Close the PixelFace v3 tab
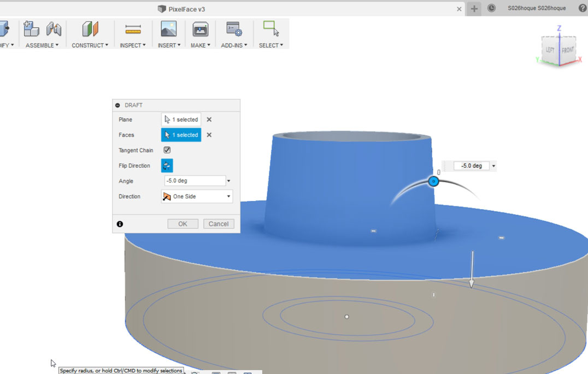This screenshot has width=588, height=374. tap(459, 9)
